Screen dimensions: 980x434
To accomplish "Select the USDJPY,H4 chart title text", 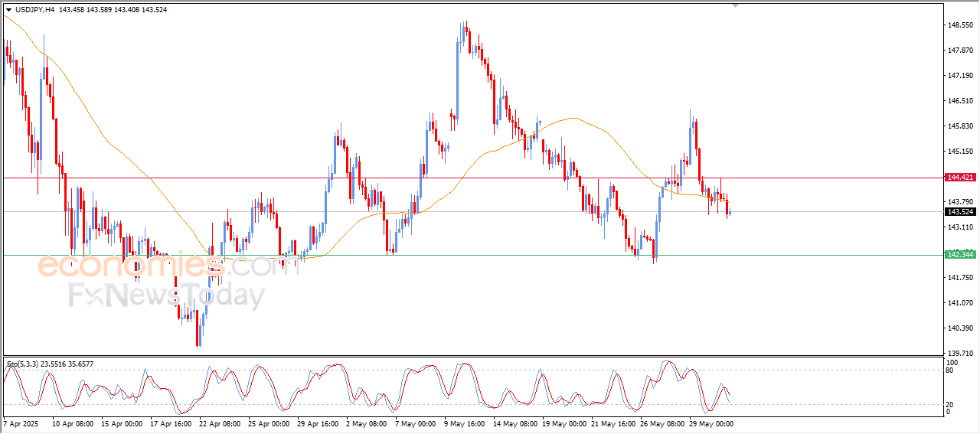I will coord(34,10).
